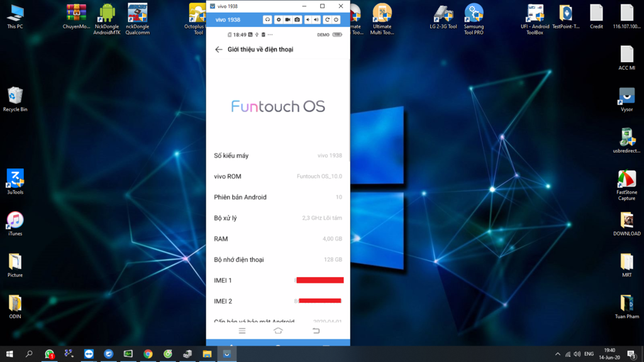Screen dimensions: 644x362
Task: Tap the Bộ nhớ điện thoại row
Action: [x=278, y=260]
